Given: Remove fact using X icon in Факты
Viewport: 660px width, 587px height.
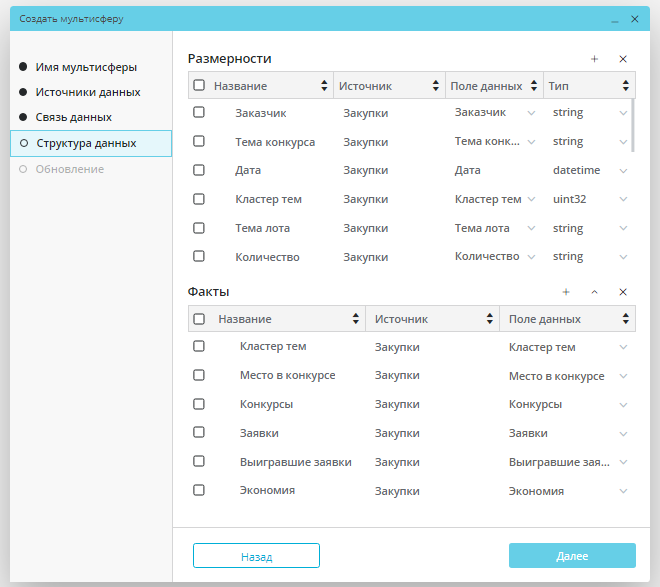Looking at the screenshot, I should (623, 292).
